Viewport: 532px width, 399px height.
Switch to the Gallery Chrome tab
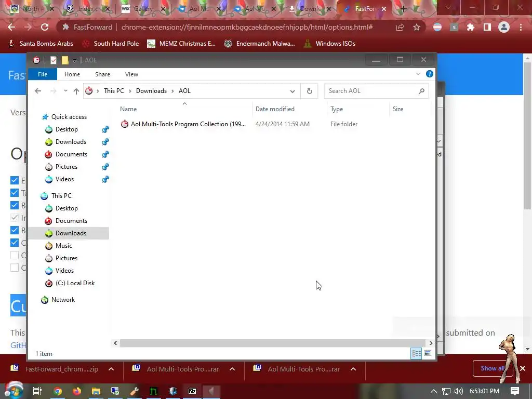(143, 9)
